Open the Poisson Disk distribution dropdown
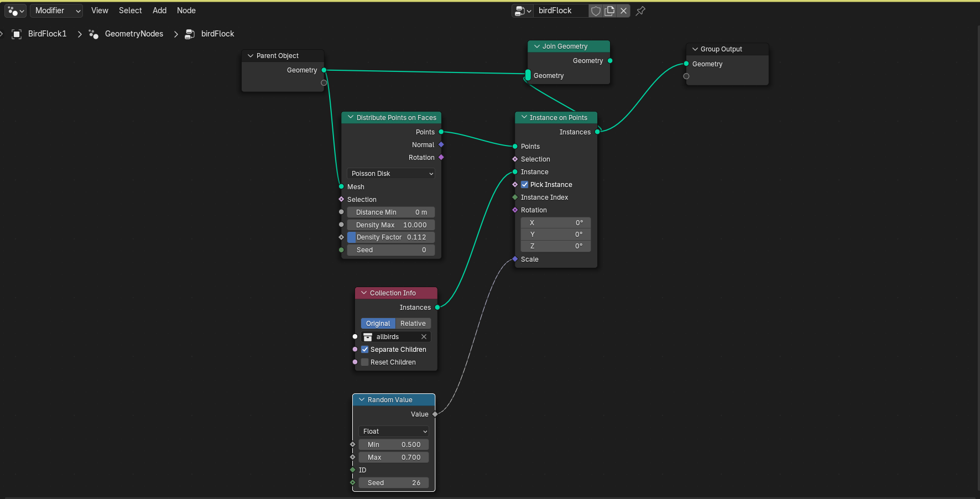 (x=390, y=173)
